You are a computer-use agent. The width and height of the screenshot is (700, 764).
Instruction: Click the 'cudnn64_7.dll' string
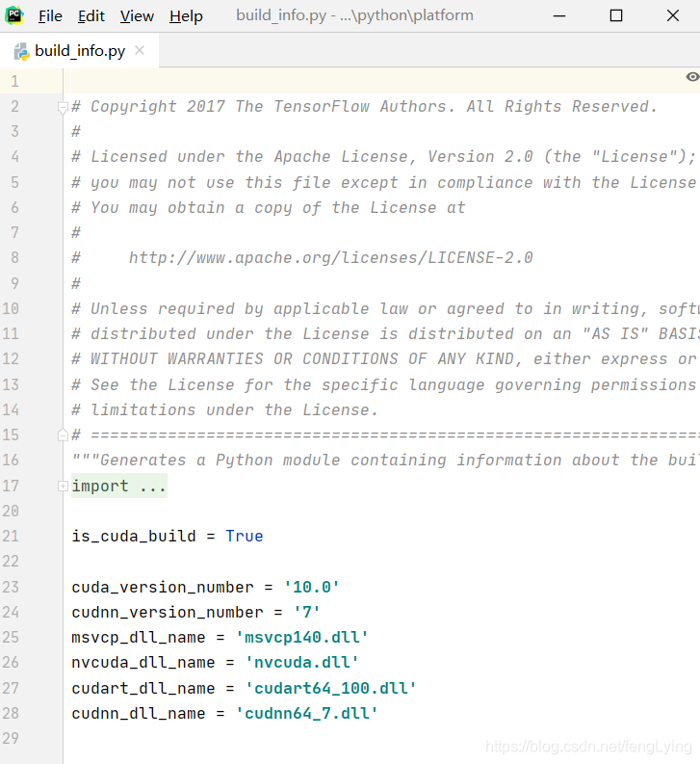(x=307, y=713)
